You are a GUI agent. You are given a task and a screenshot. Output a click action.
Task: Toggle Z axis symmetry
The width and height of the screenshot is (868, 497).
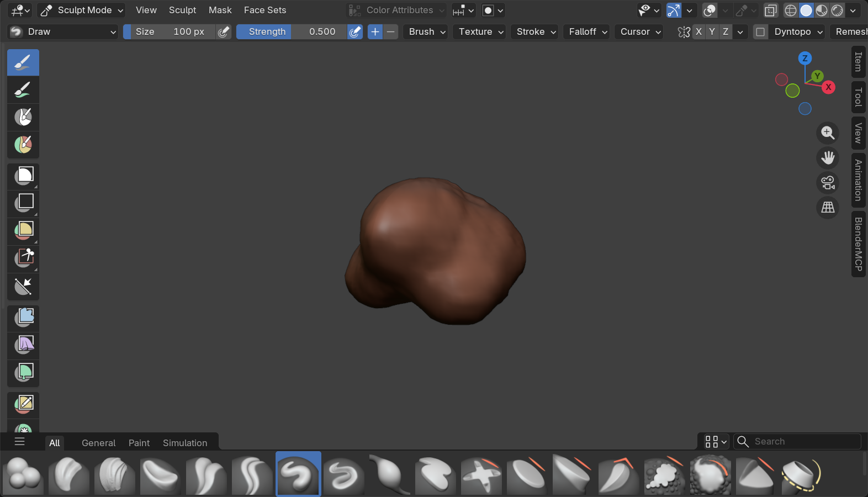click(x=726, y=32)
